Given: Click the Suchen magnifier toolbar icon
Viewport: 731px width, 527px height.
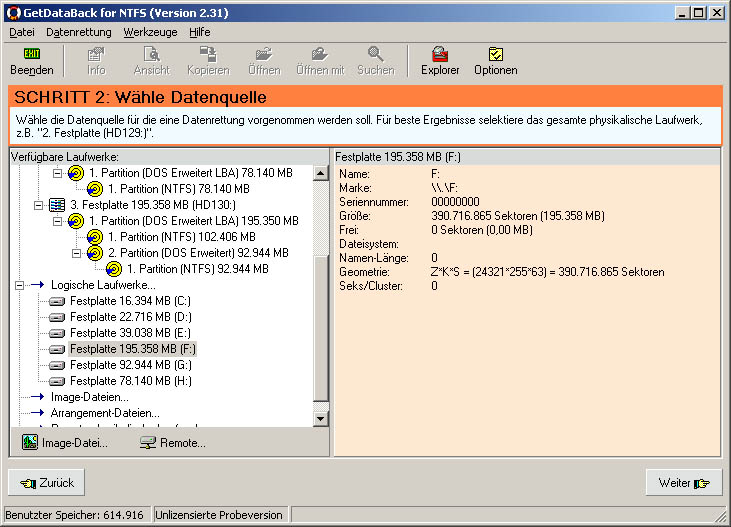Looking at the screenshot, I should [x=375, y=54].
